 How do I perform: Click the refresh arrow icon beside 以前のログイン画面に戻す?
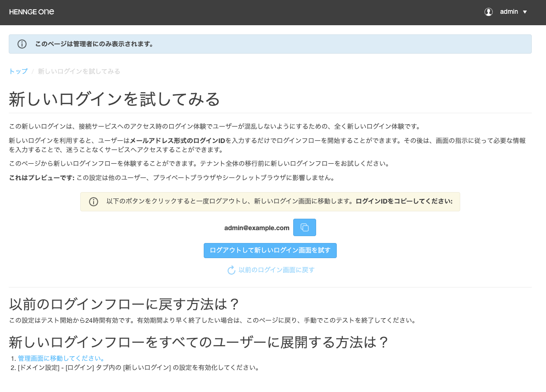point(231,270)
